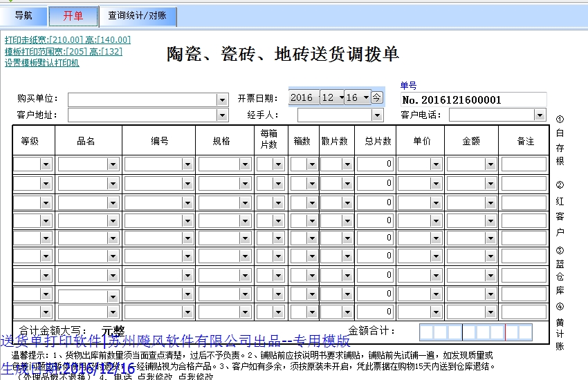Click the 金额合计 digit boxes
This screenshot has width=588, height=380.
click(476, 332)
